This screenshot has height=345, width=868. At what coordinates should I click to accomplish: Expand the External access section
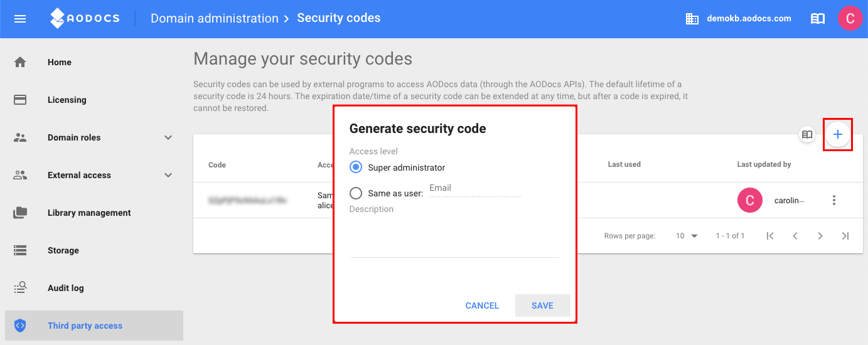click(x=168, y=175)
